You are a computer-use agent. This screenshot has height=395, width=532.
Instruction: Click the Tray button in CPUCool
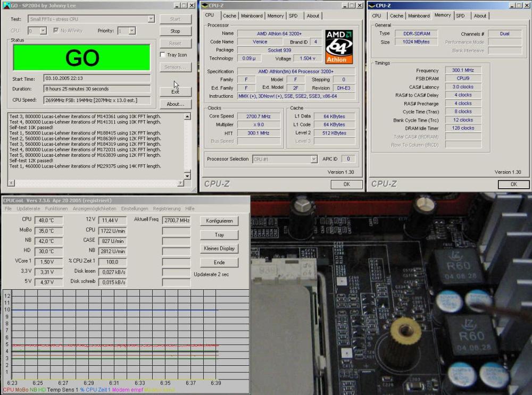(x=219, y=234)
